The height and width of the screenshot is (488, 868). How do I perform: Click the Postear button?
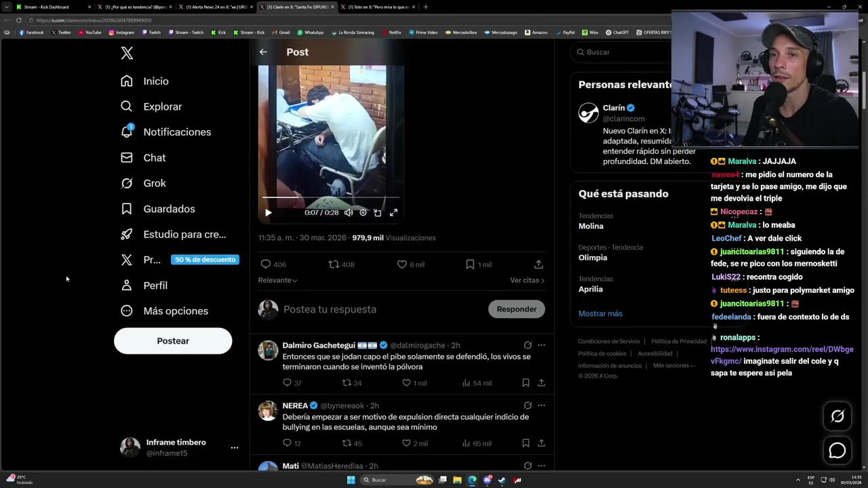[x=173, y=341]
